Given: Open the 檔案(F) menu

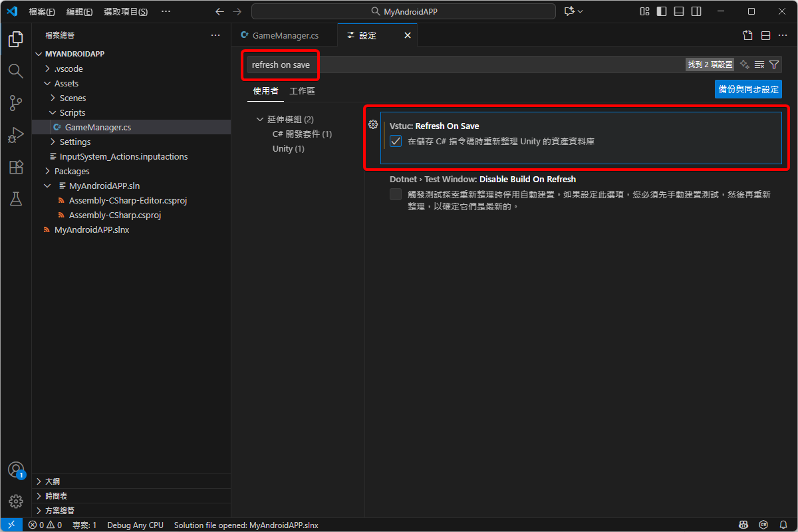Looking at the screenshot, I should 42,11.
